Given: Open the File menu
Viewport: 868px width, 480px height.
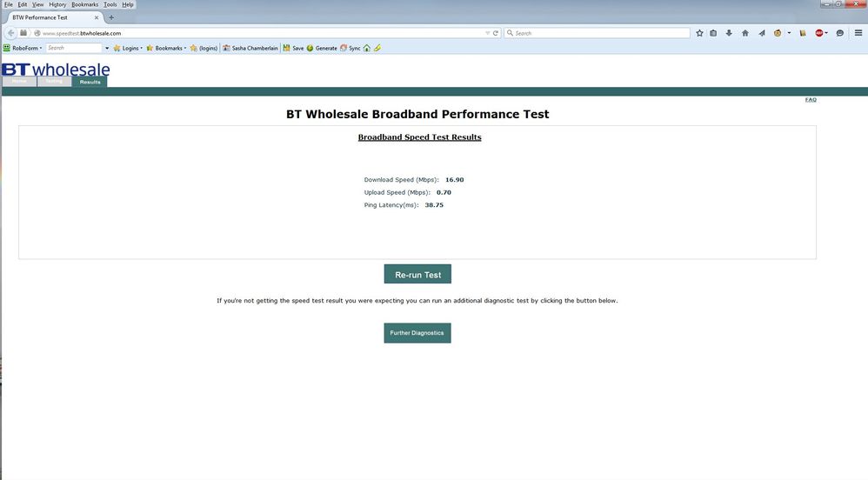Looking at the screenshot, I should point(9,4).
